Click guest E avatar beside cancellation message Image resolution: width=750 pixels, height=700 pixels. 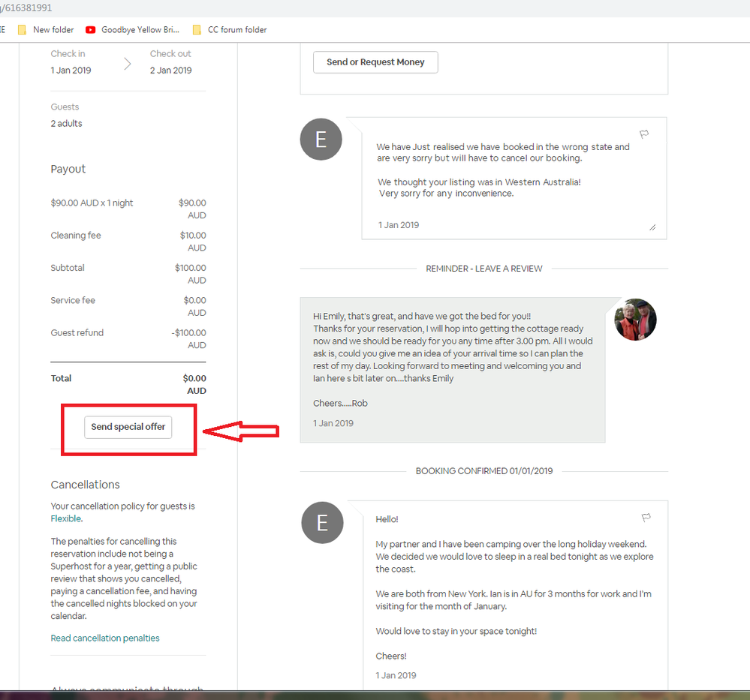[x=321, y=139]
